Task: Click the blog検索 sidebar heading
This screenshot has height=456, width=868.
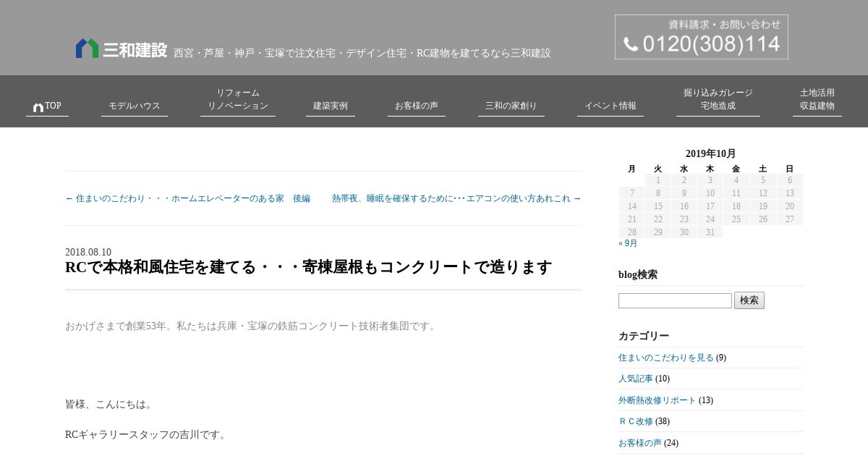Action: pyautogui.click(x=638, y=274)
